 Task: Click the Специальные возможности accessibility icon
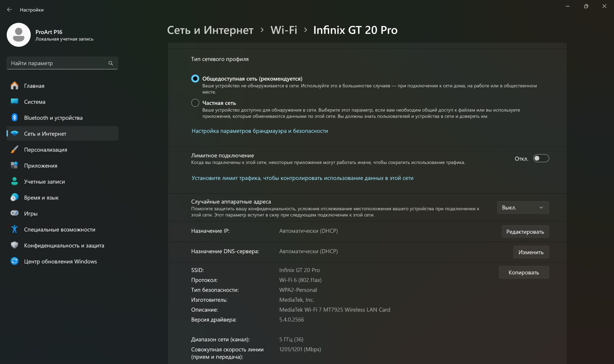pos(14,229)
